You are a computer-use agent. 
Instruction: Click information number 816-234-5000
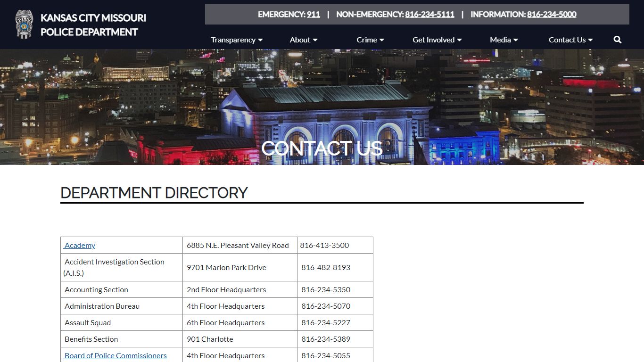552,14
